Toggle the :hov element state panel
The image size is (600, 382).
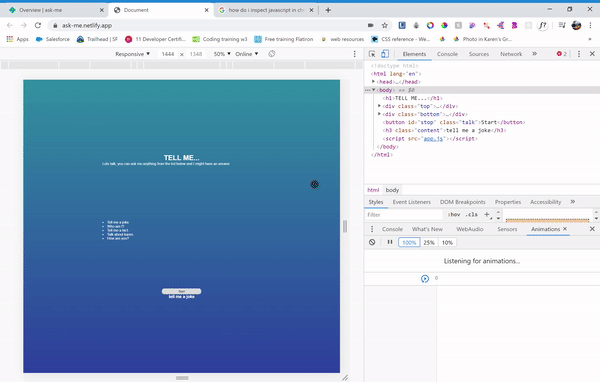(454, 214)
